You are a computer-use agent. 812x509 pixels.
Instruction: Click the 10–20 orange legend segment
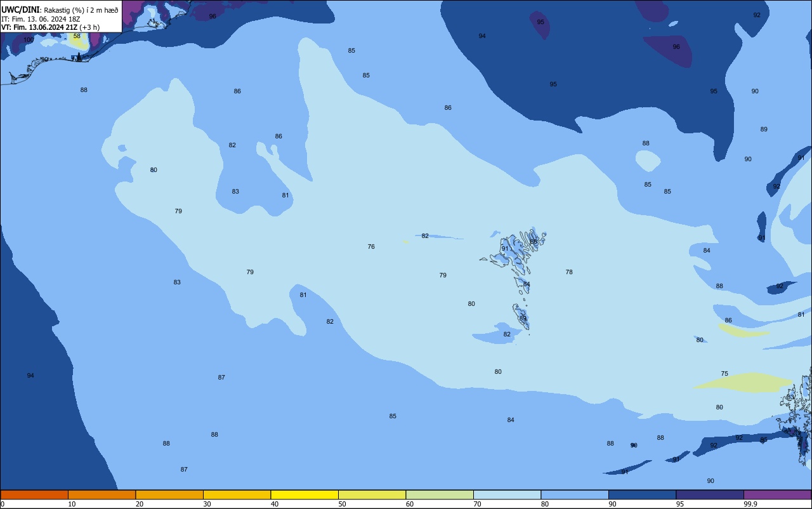101,494
